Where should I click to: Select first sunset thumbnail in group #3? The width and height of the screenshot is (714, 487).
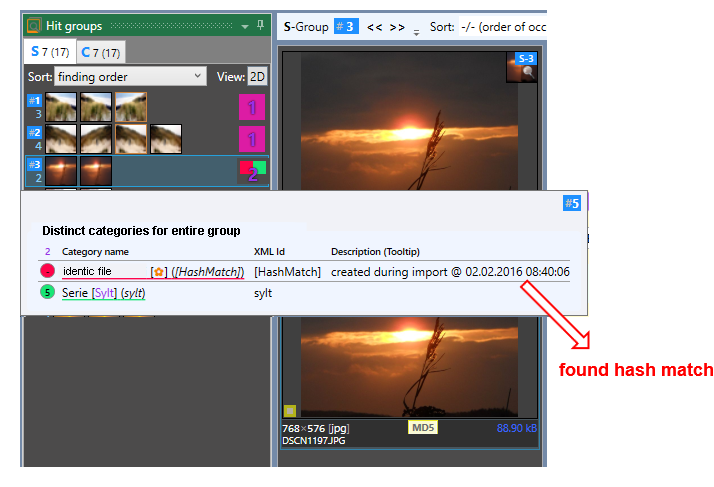pyautogui.click(x=61, y=171)
